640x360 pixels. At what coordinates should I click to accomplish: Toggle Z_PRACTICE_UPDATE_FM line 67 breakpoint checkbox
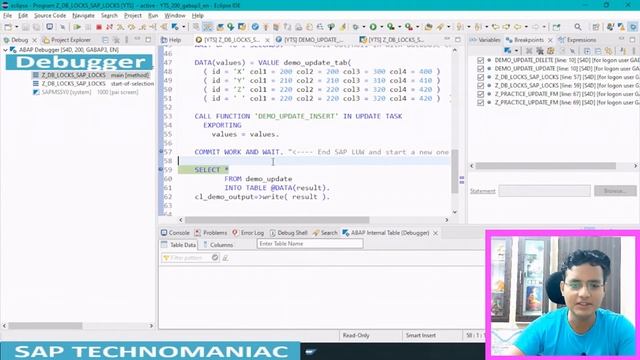[x=480, y=94]
